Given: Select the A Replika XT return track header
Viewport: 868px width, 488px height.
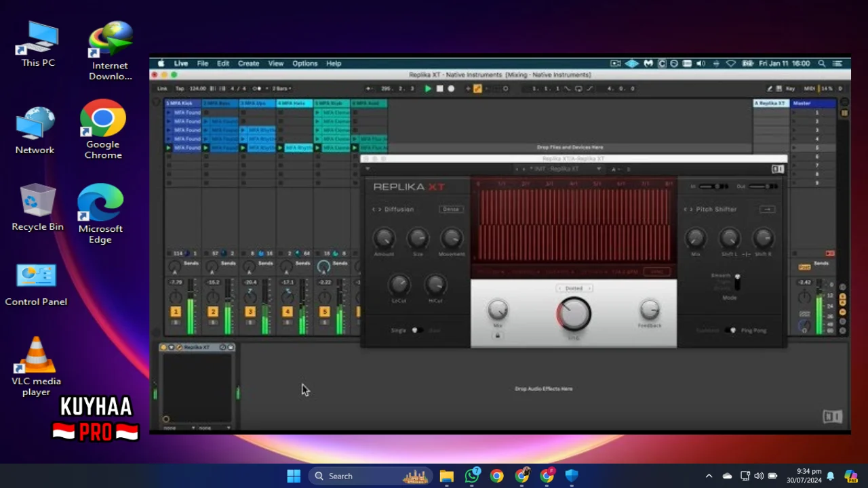Looking at the screenshot, I should tap(771, 103).
